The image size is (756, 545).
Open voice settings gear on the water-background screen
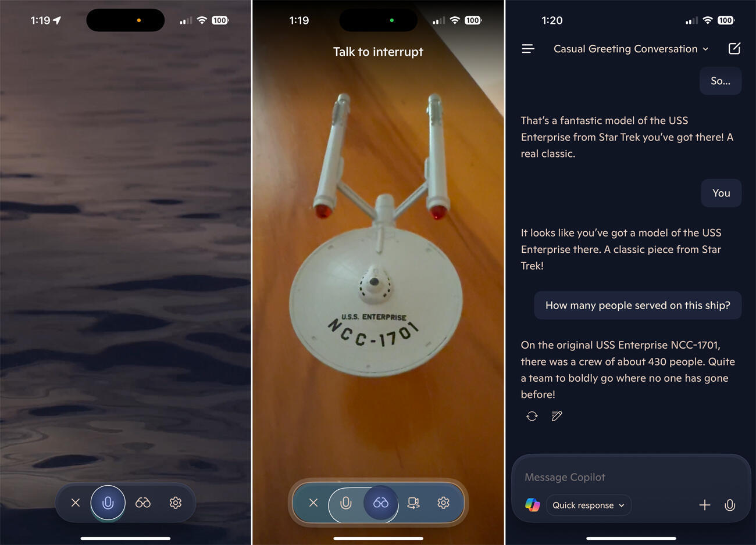pyautogui.click(x=176, y=503)
